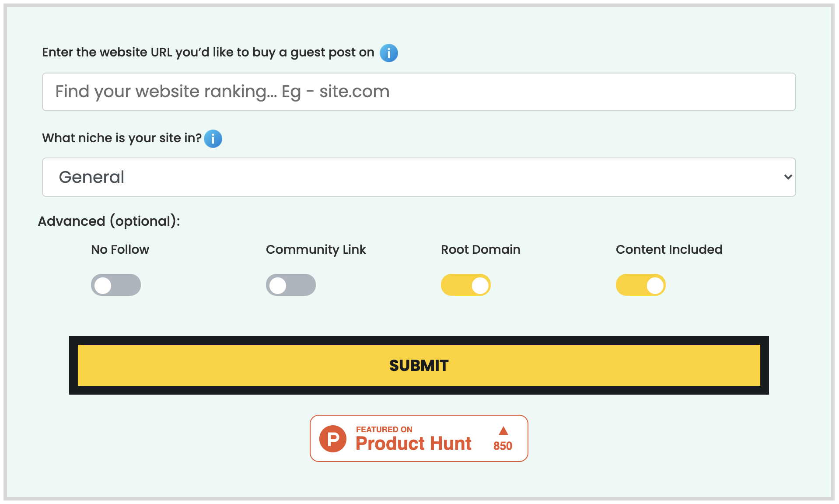Turn on the Community Link switch

pyautogui.click(x=291, y=285)
